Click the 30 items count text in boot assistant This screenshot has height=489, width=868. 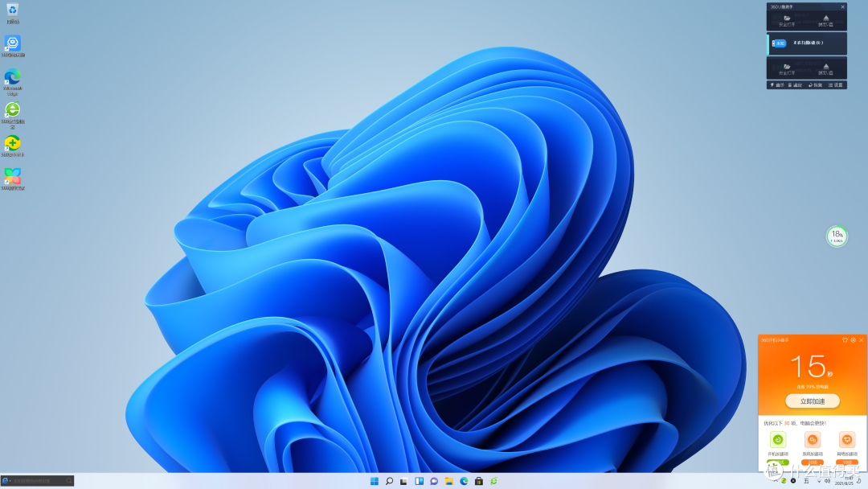click(x=787, y=423)
